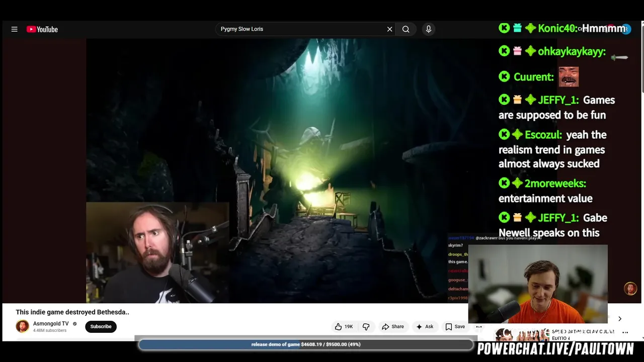This screenshot has height=362, width=644.
Task: Click the Kick badge beside 2moreweeks
Action: (504, 183)
